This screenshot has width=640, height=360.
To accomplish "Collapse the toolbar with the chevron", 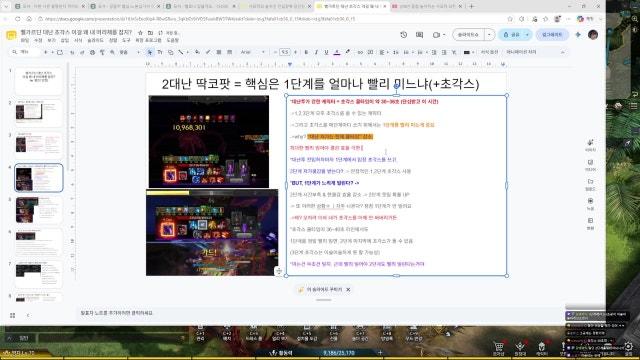I will point(562,52).
